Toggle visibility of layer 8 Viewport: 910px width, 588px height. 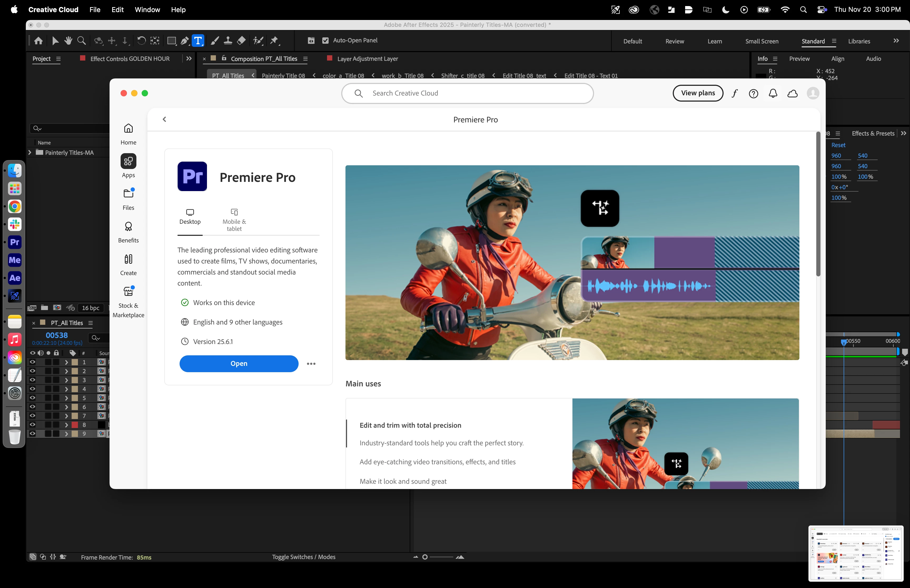tap(32, 425)
